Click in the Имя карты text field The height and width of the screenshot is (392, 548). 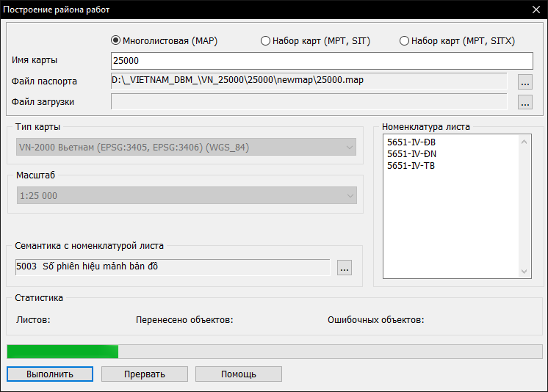(x=321, y=61)
